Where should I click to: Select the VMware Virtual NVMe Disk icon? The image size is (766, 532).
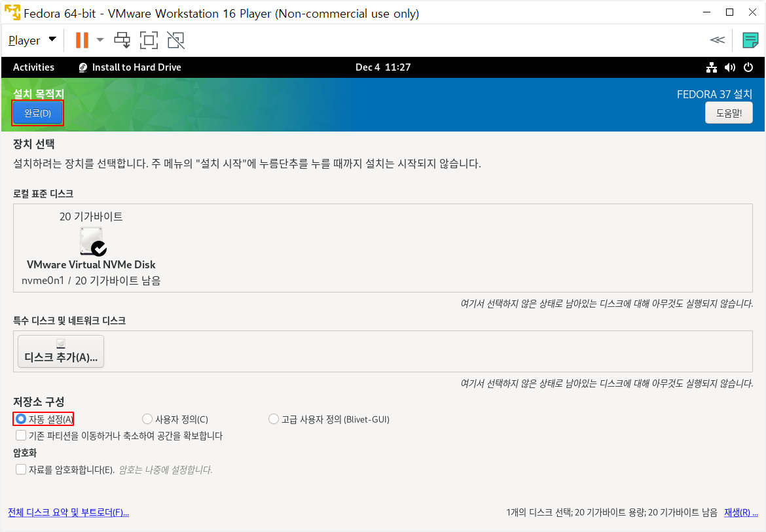pos(93,241)
